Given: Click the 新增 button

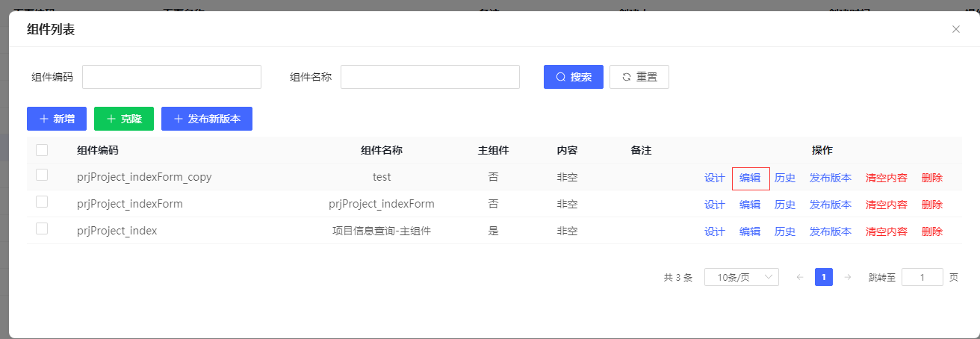Looking at the screenshot, I should tap(57, 119).
